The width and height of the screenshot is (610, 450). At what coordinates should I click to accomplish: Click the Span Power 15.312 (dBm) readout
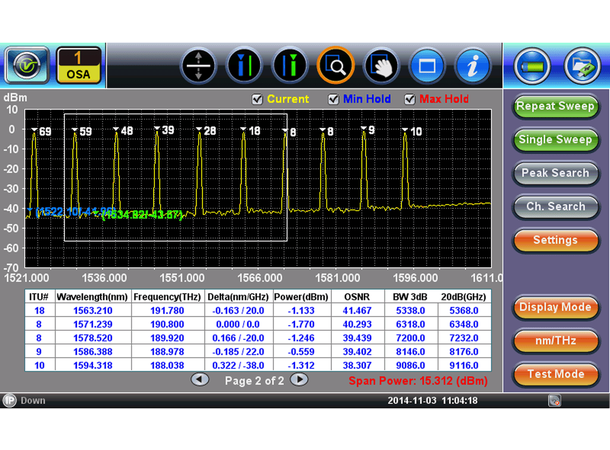(x=418, y=381)
